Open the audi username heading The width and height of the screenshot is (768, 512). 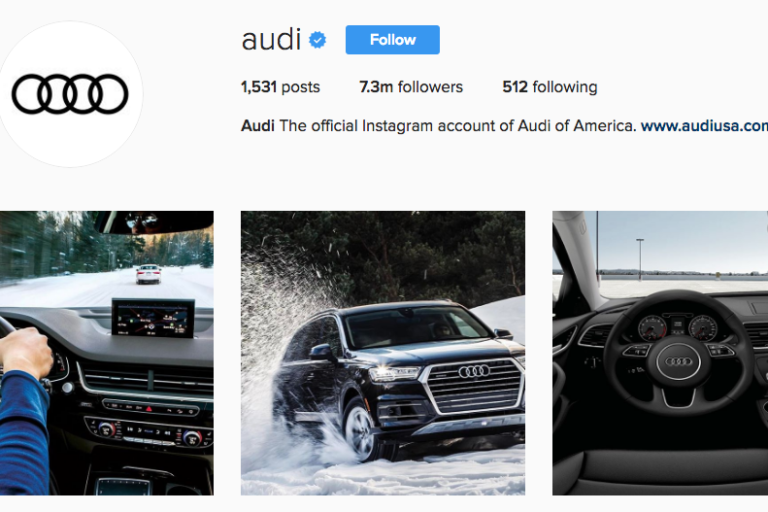point(271,39)
